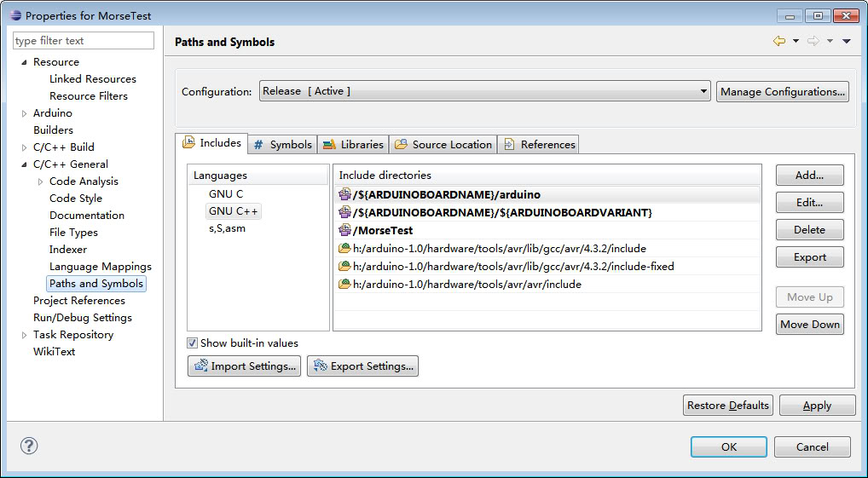Click the help question mark icon
The image size is (868, 478).
coord(29,446)
